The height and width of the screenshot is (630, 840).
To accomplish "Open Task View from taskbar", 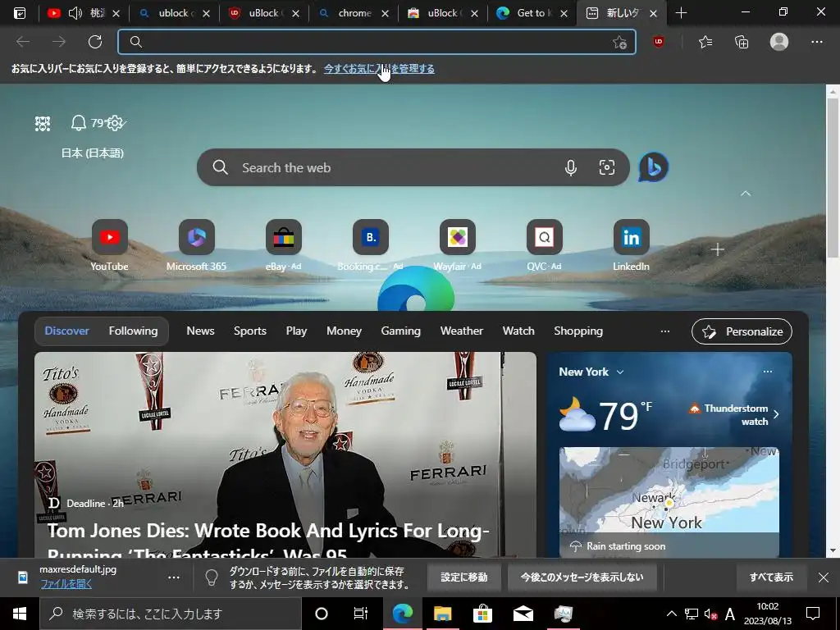I will click(361, 614).
